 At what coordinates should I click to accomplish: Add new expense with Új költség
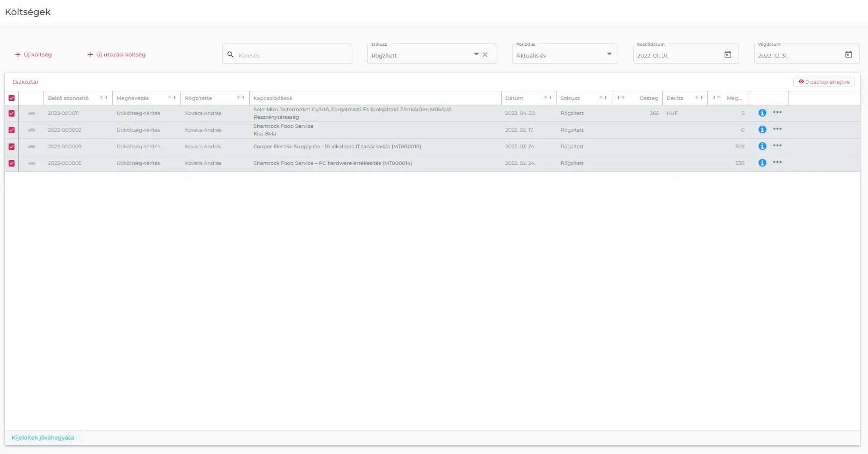click(33, 55)
